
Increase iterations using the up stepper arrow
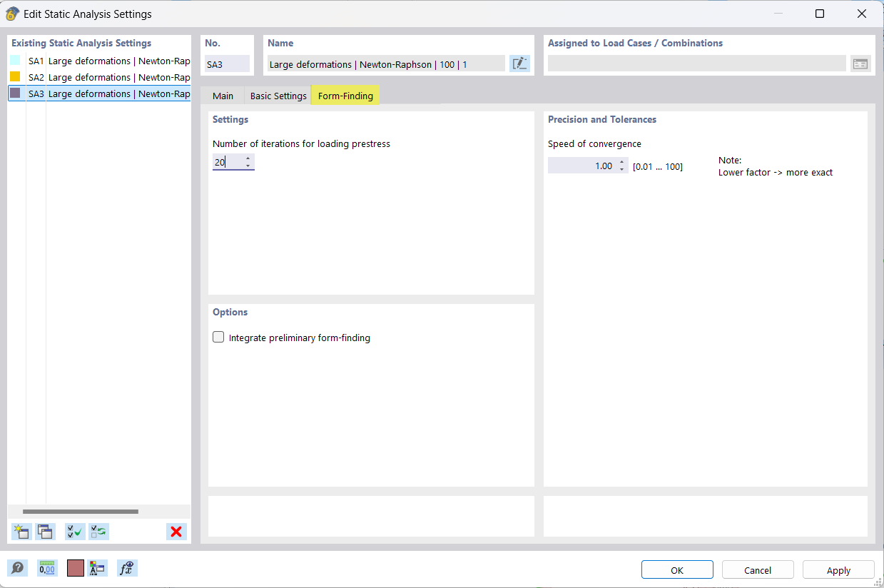(x=248, y=158)
